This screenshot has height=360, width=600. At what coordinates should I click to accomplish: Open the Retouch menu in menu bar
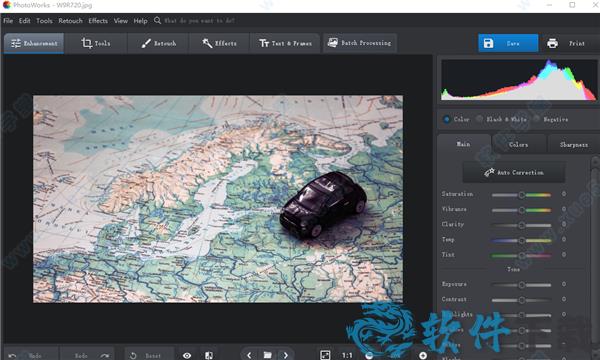70,21
